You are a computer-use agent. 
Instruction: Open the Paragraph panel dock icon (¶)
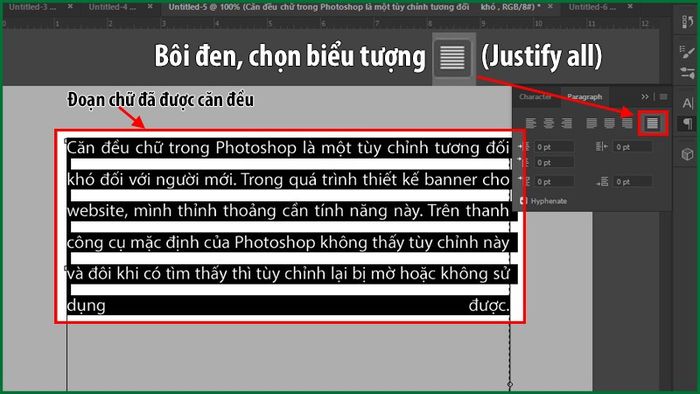click(688, 123)
